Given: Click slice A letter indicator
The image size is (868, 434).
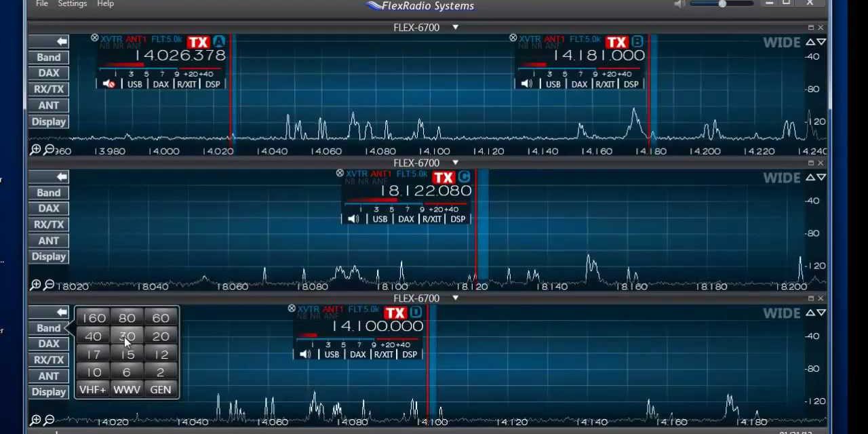Looking at the screenshot, I should 219,42.
